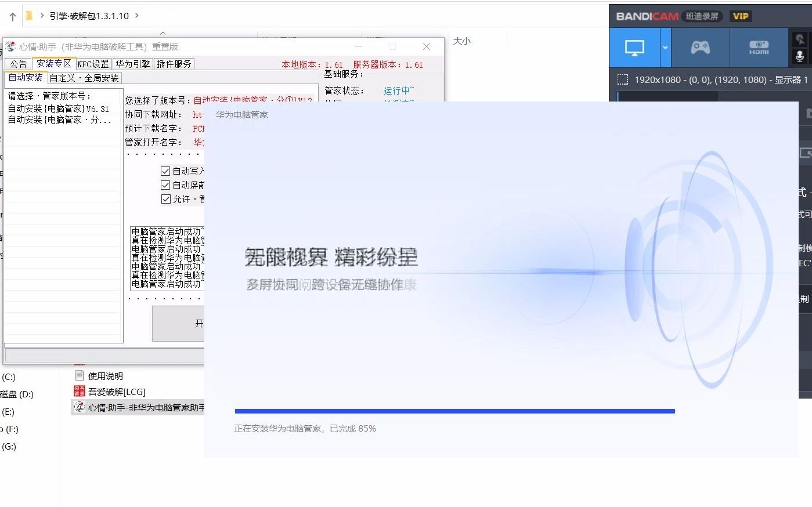812x507 pixels.
Task: Select 自动安装{电脑管家}V6.31 list entry
Action: 59,108
